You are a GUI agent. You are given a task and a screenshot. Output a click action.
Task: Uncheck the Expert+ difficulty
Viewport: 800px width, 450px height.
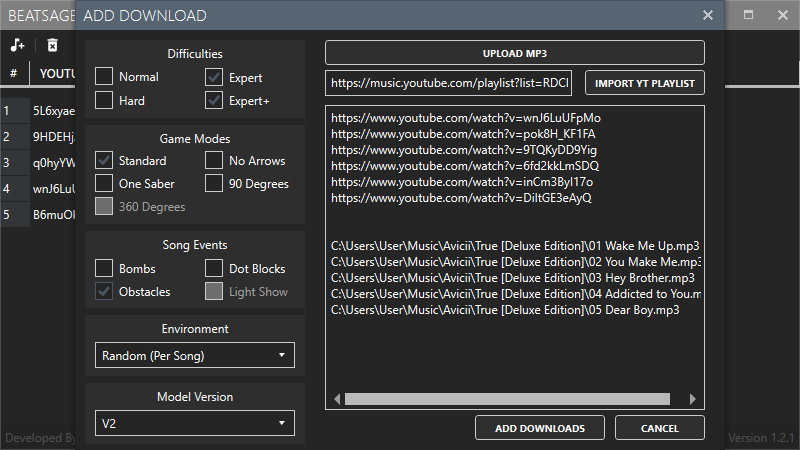(214, 100)
